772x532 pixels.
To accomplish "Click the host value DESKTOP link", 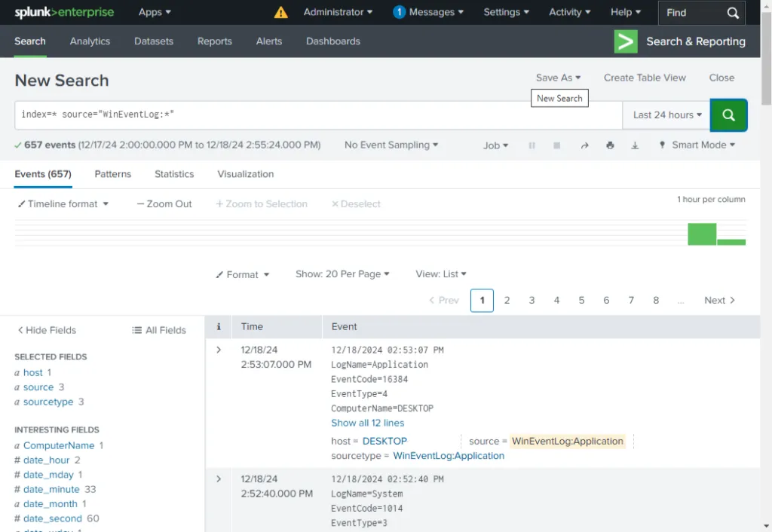I will [384, 442].
